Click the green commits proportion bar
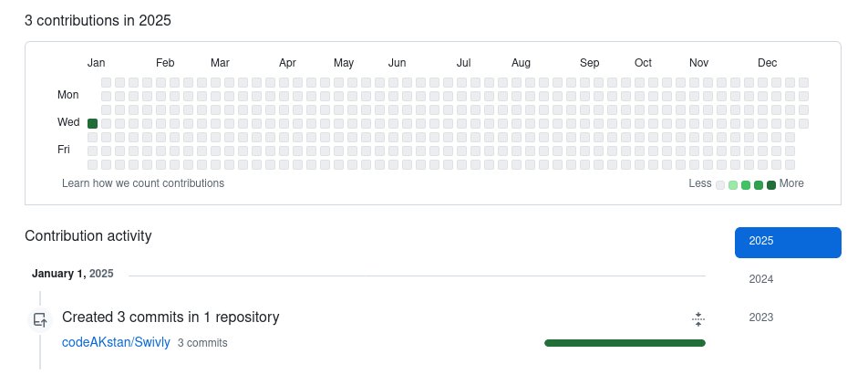The height and width of the screenshot is (385, 868). coord(625,343)
